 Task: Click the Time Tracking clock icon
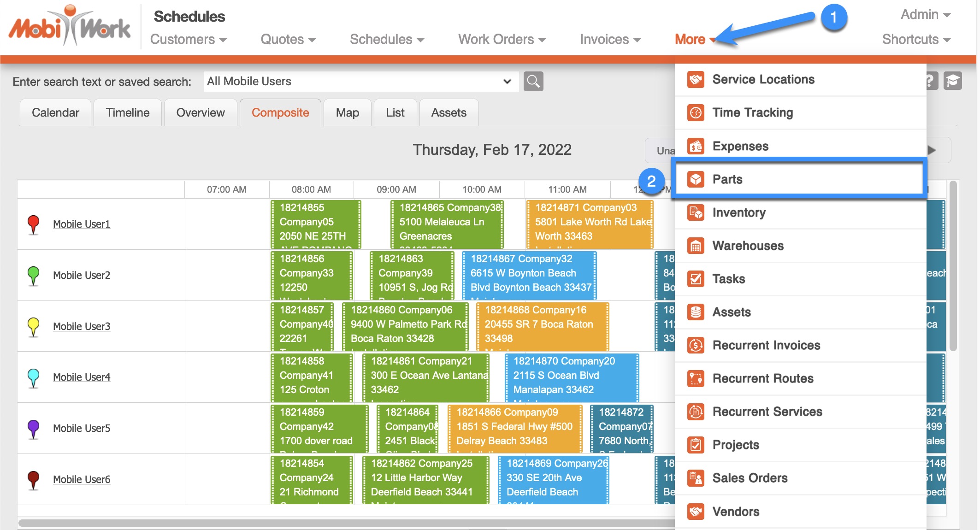696,112
